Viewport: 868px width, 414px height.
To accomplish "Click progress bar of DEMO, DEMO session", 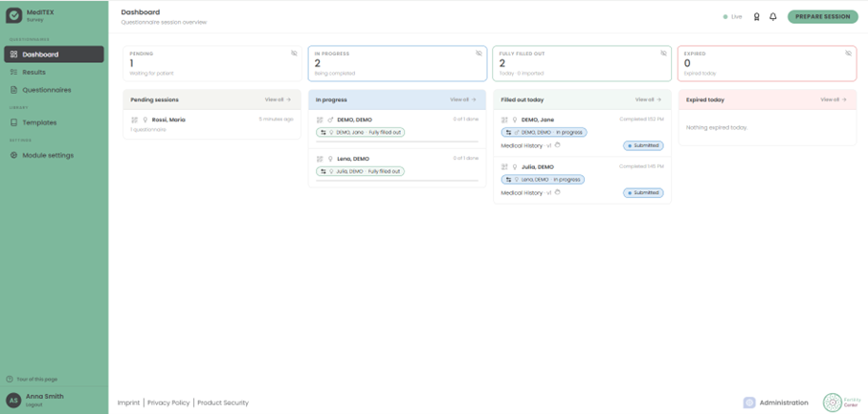I will click(397, 142).
